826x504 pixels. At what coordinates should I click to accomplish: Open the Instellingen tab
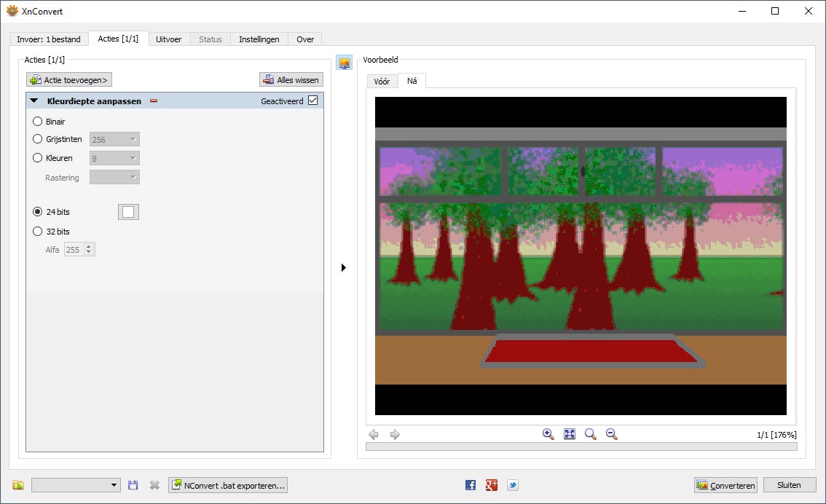pos(259,39)
